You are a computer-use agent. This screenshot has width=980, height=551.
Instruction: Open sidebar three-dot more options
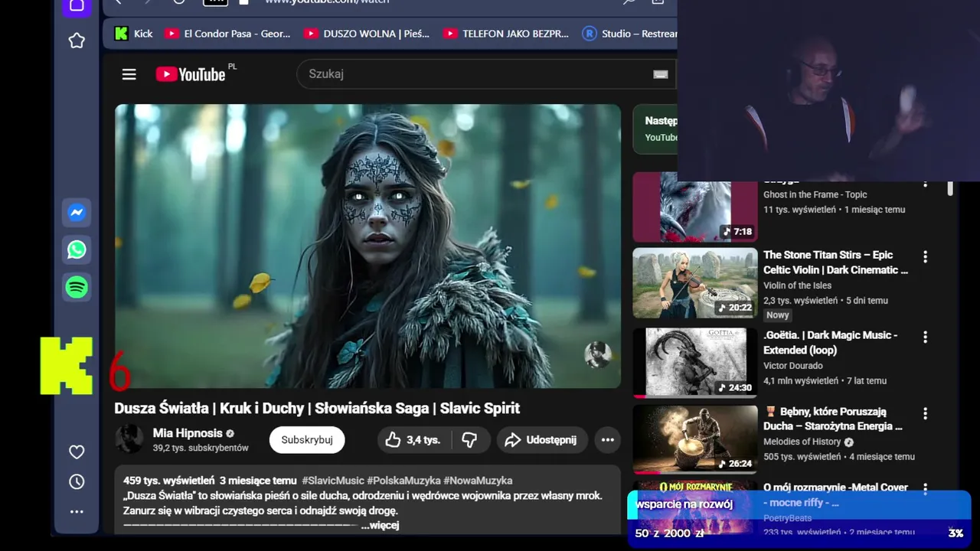coord(77,512)
